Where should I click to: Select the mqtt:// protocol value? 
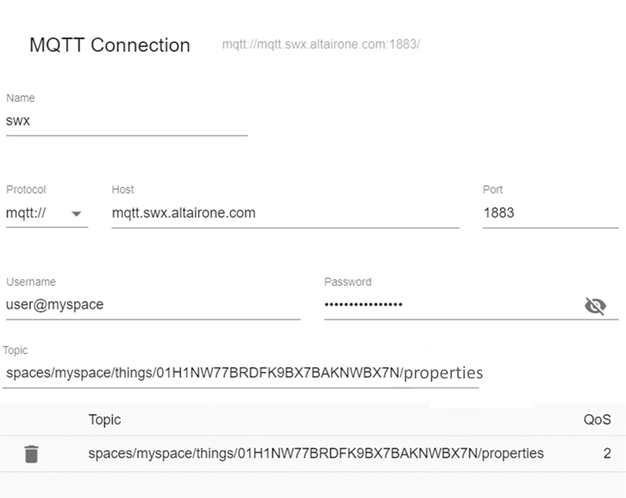click(x=30, y=213)
